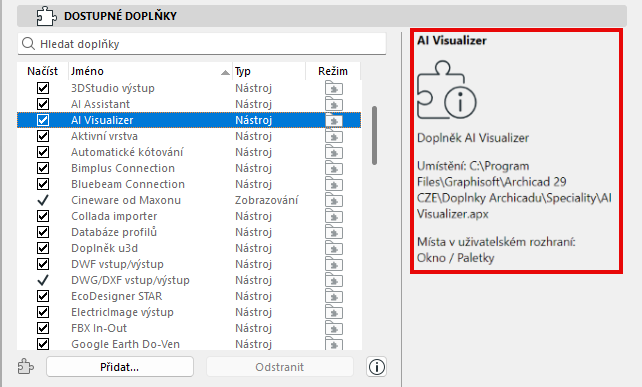Click the Přidat... button

click(120, 367)
